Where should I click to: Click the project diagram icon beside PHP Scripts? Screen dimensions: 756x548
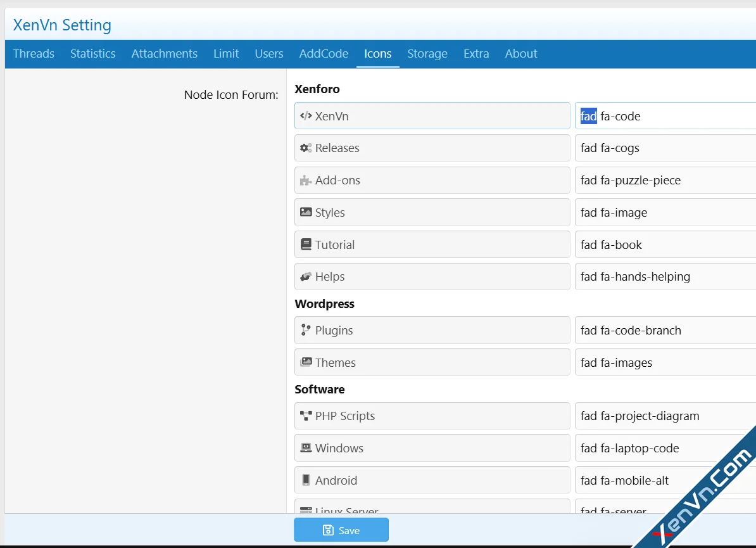tap(306, 416)
